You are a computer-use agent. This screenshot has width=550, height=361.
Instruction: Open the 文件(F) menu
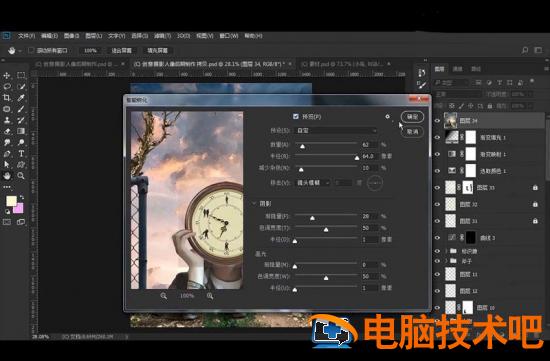point(27,36)
